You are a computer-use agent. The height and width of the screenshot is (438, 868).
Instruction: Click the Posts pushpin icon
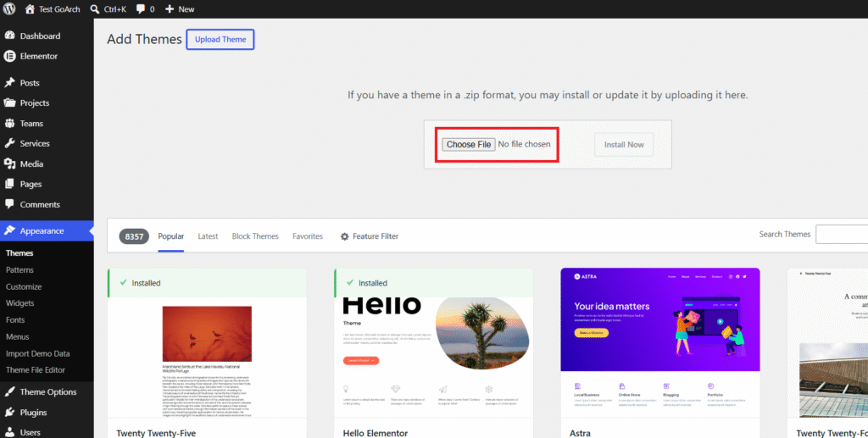tap(9, 82)
